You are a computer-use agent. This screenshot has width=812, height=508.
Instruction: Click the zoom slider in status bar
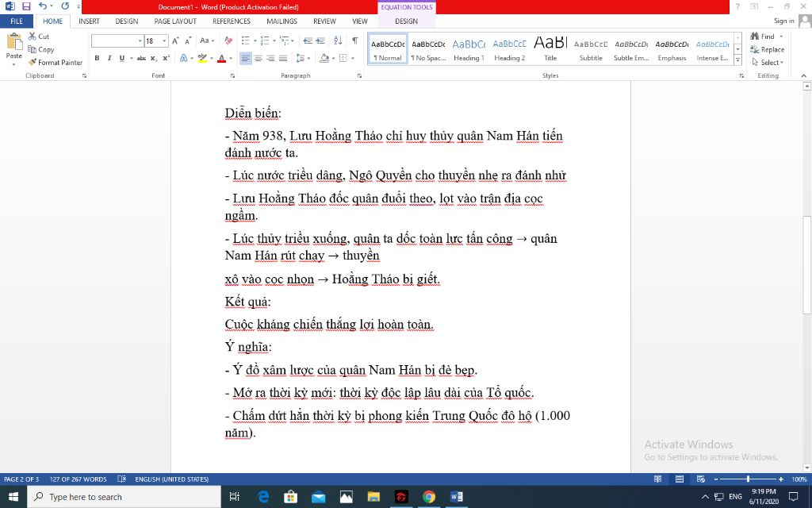(748, 479)
